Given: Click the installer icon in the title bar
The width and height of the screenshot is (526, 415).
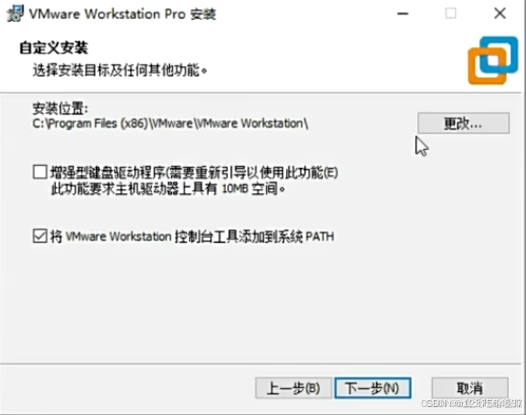Looking at the screenshot, I should coord(15,14).
